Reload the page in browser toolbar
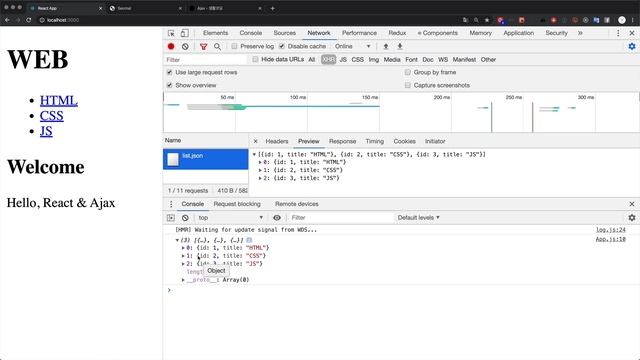640x360 pixels. click(x=29, y=20)
